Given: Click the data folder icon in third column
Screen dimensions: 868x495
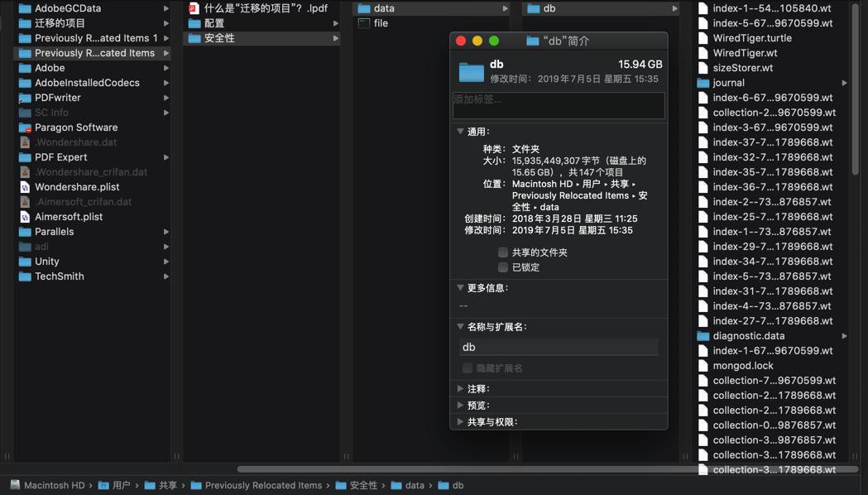Looking at the screenshot, I should (x=364, y=8).
